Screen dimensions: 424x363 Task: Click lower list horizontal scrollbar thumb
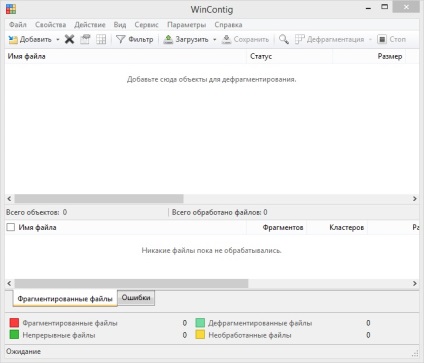tap(131, 283)
